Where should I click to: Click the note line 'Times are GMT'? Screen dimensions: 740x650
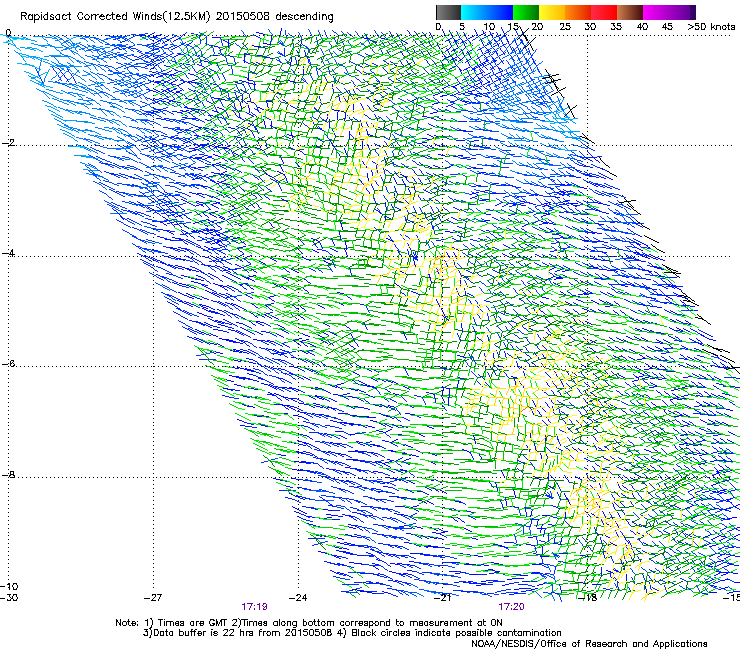tap(192, 623)
